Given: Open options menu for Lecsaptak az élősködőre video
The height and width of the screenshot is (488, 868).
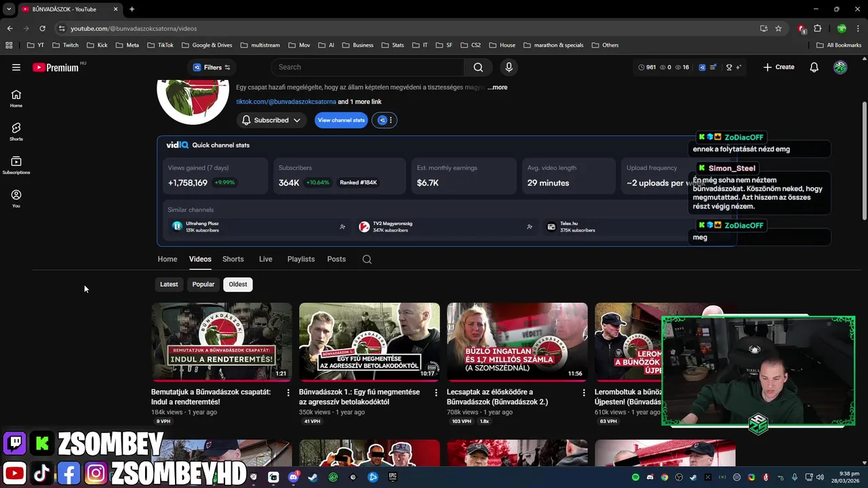Looking at the screenshot, I should (x=584, y=392).
